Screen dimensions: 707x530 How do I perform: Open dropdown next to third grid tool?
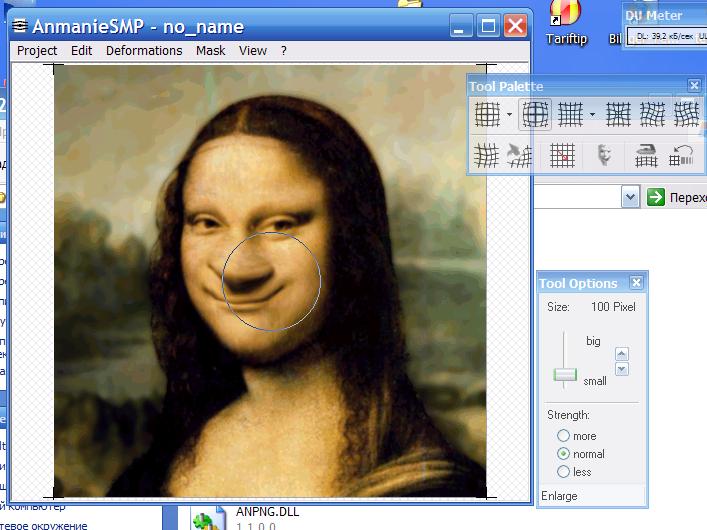point(592,114)
